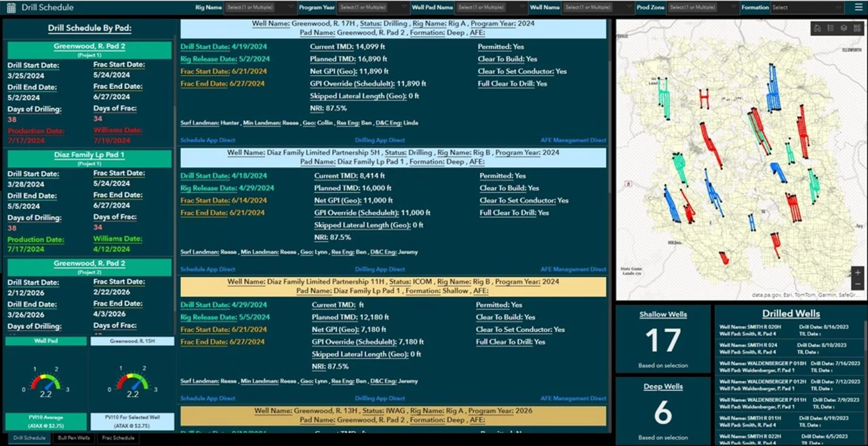The image size is (868, 446).
Task: Open the Program Year filter dropdown
Action: [x=372, y=7]
